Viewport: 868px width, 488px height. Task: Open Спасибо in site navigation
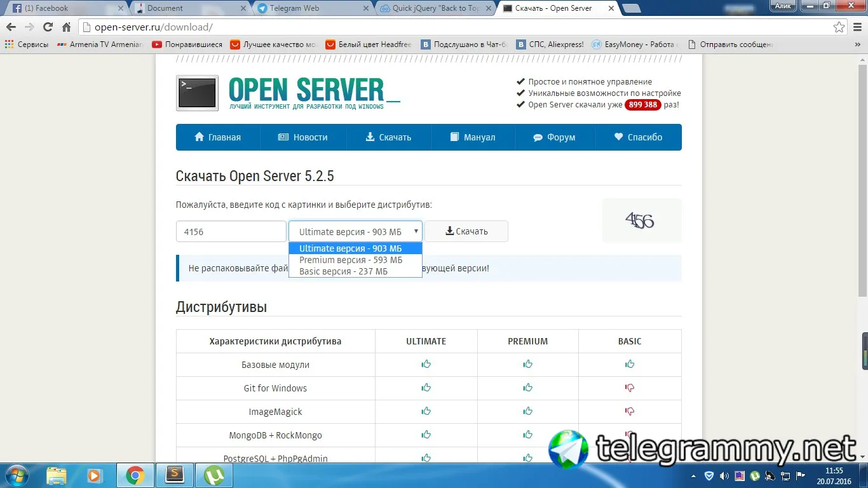[638, 137]
